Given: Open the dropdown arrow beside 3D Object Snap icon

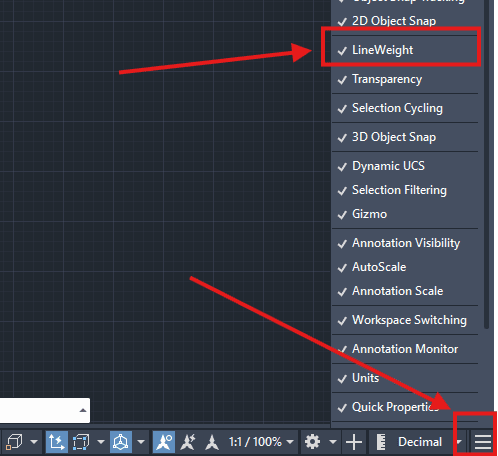Looking at the screenshot, I should click(x=34, y=442).
